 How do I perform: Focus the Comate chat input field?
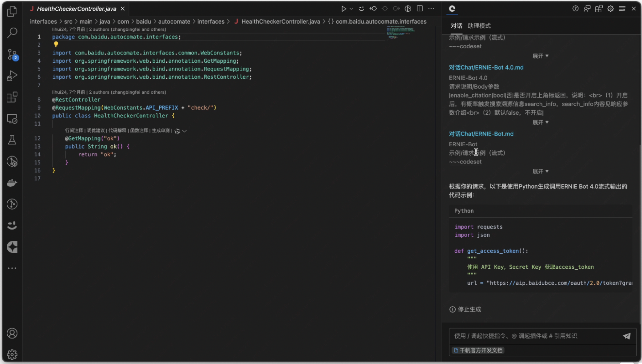(535, 336)
